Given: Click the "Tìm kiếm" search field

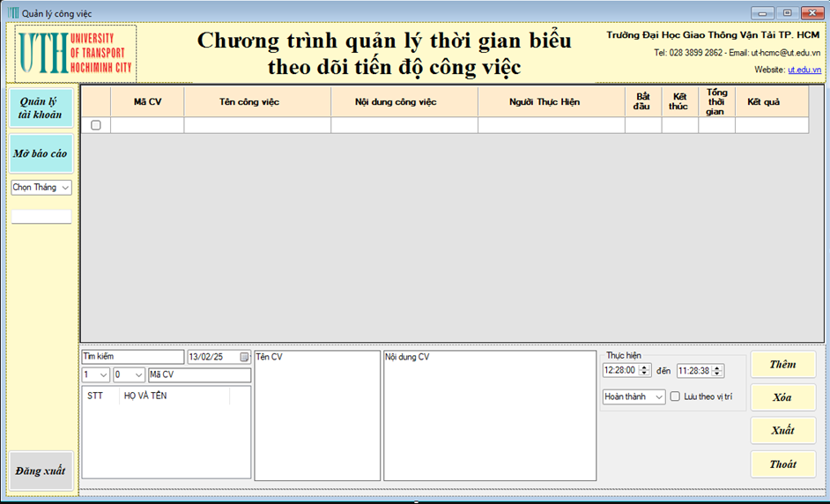Looking at the screenshot, I should click(x=132, y=357).
